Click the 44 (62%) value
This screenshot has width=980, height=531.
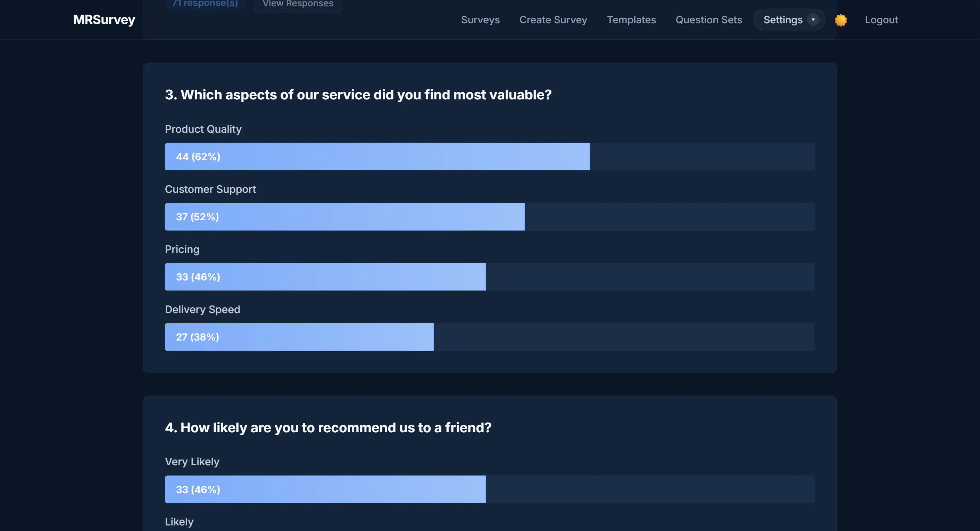pyautogui.click(x=198, y=156)
